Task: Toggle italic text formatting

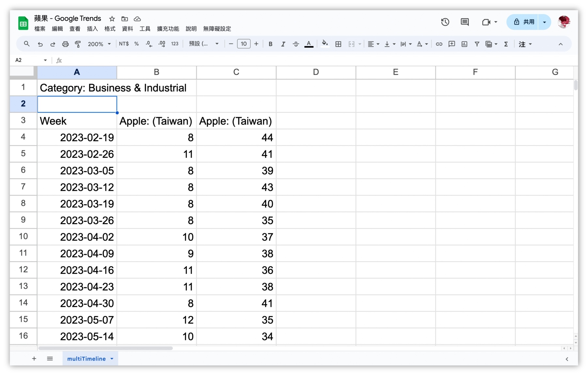Action: [283, 44]
